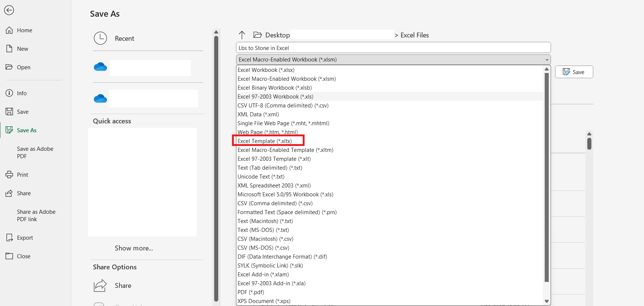Pick Unicode Text (*.txt)
Viewport: 644px width, 306px height.
point(390,177)
